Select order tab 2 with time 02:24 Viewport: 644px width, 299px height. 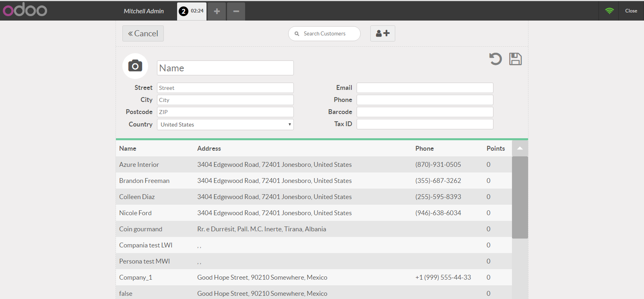pyautogui.click(x=192, y=11)
